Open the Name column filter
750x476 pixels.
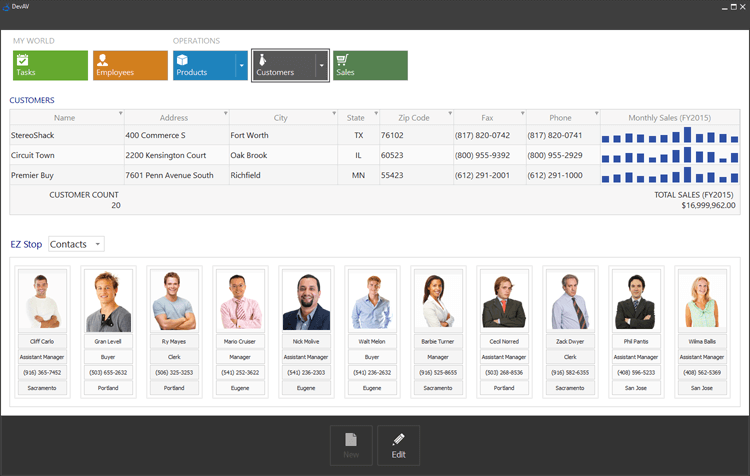coord(121,114)
